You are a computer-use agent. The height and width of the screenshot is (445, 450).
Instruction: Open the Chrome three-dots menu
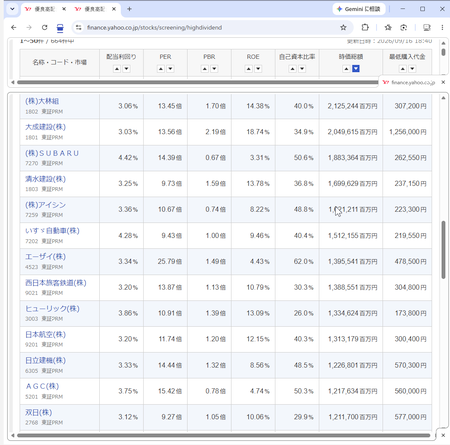pyautogui.click(x=442, y=28)
